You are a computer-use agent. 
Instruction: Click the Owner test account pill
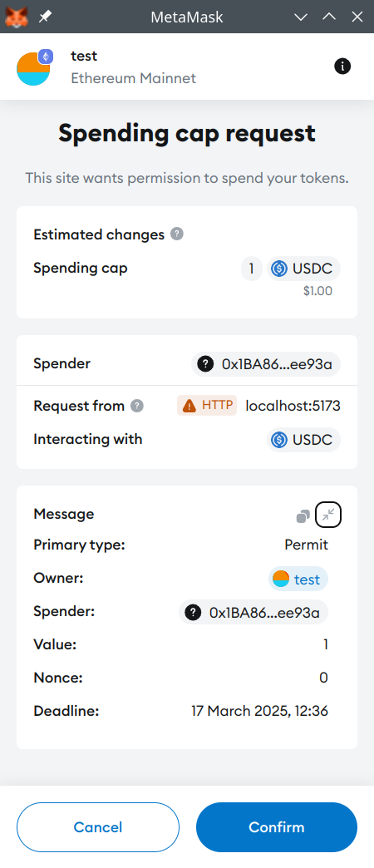tap(298, 579)
